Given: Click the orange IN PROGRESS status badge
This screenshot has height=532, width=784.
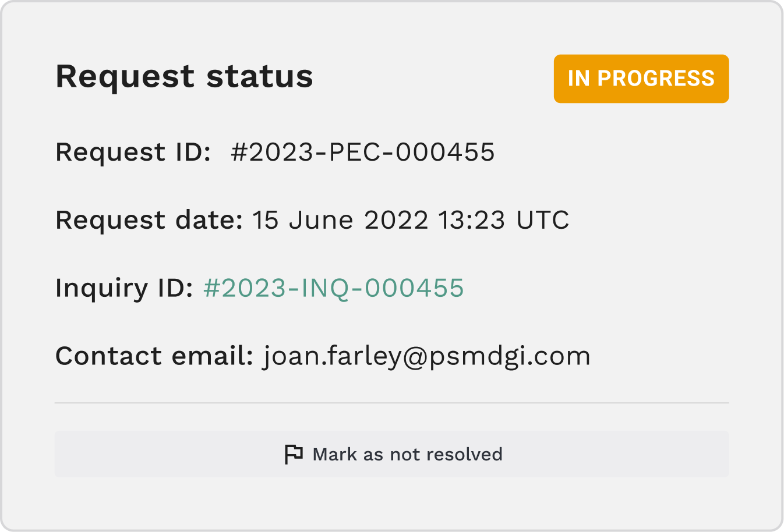Looking at the screenshot, I should 641,79.
